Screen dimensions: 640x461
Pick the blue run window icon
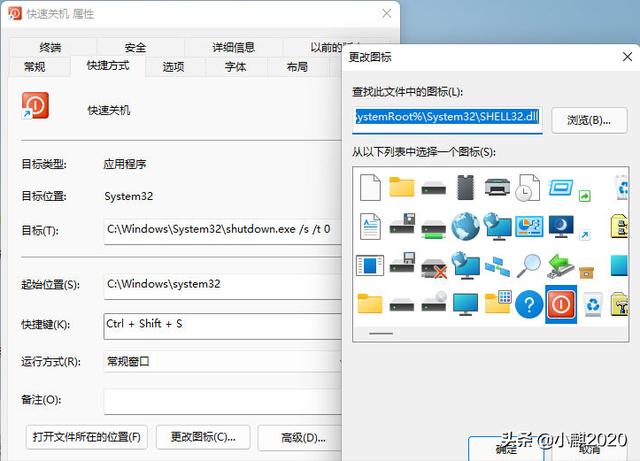pyautogui.click(x=560, y=187)
